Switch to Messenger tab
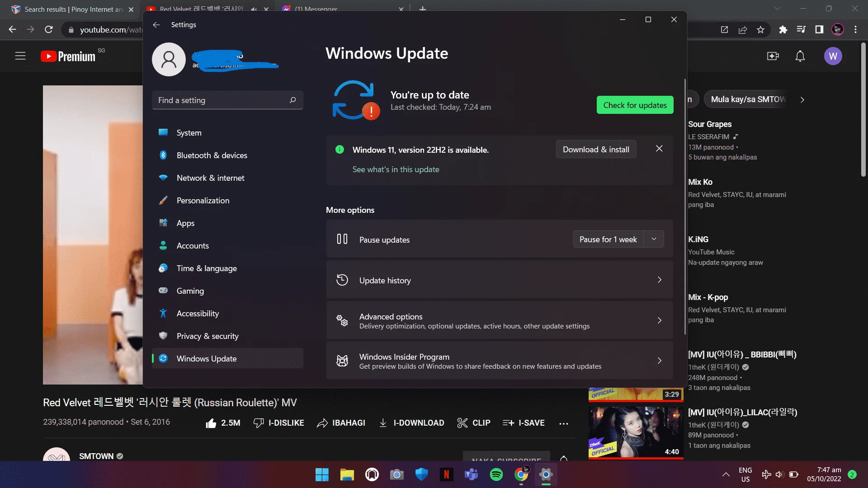 (343, 9)
